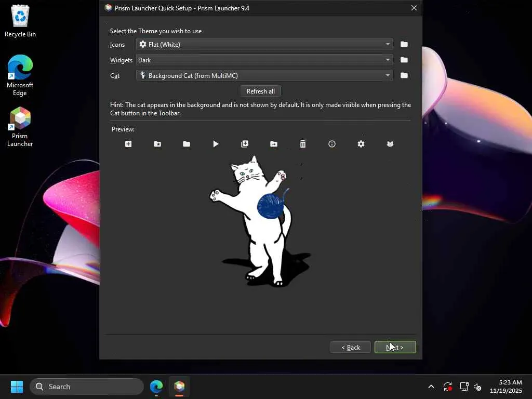The width and height of the screenshot is (532, 399).
Task: Click the Add Instance icon in preview toolbar
Action: [x=128, y=144]
